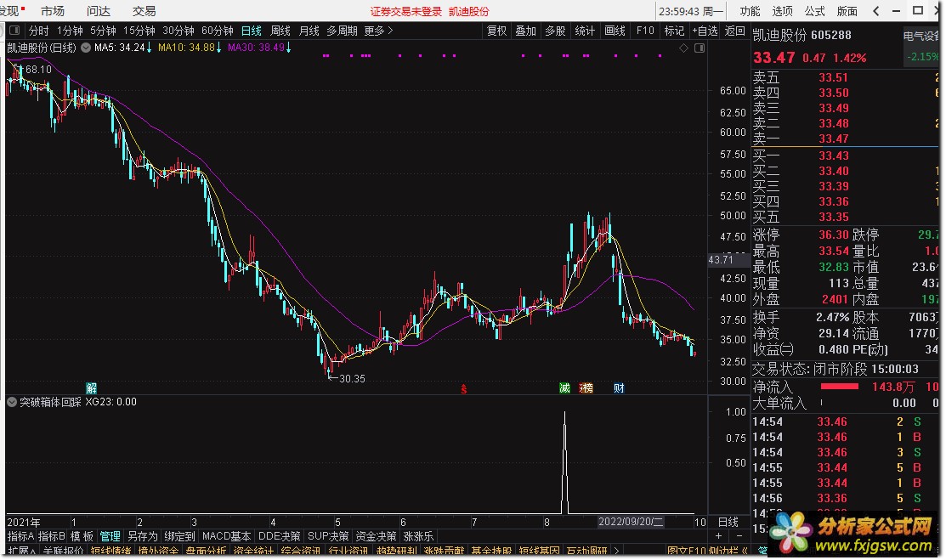Open the 公式 menu
946x560 pixels.
click(814, 11)
